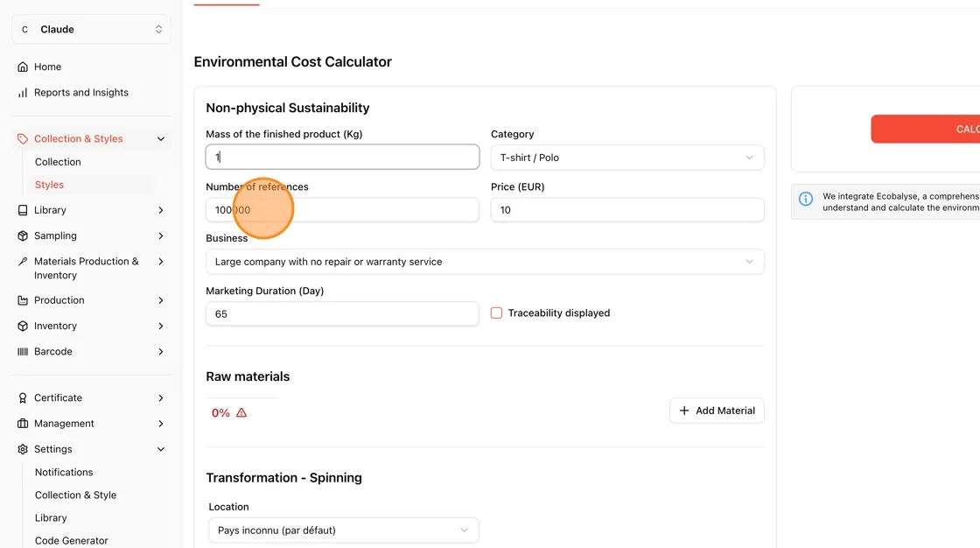The width and height of the screenshot is (980, 548).
Task: Click the red Calculate button
Action: 925,129
